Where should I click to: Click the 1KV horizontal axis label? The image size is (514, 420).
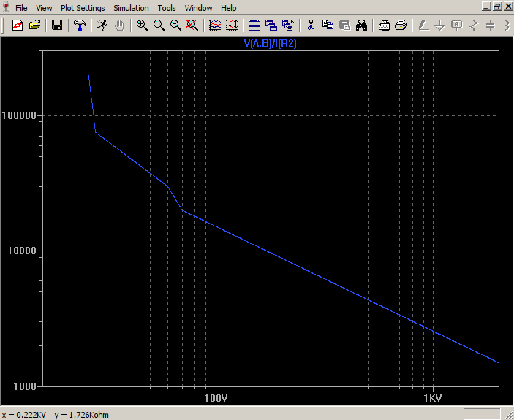pos(433,398)
